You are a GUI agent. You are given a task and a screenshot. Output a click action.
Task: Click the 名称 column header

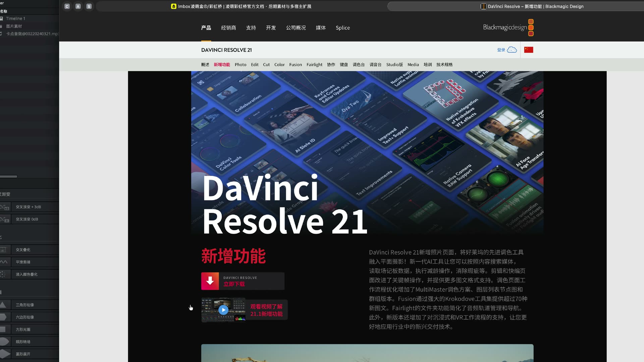coord(4,11)
